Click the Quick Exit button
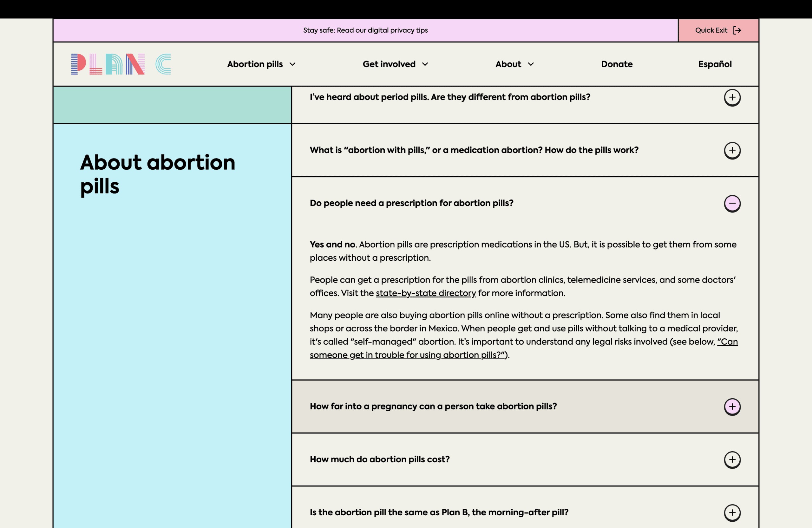This screenshot has height=528, width=812. 718,30
